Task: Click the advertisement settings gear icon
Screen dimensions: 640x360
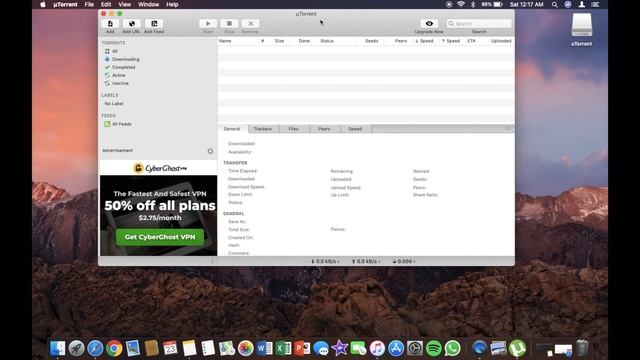Action: tap(210, 151)
